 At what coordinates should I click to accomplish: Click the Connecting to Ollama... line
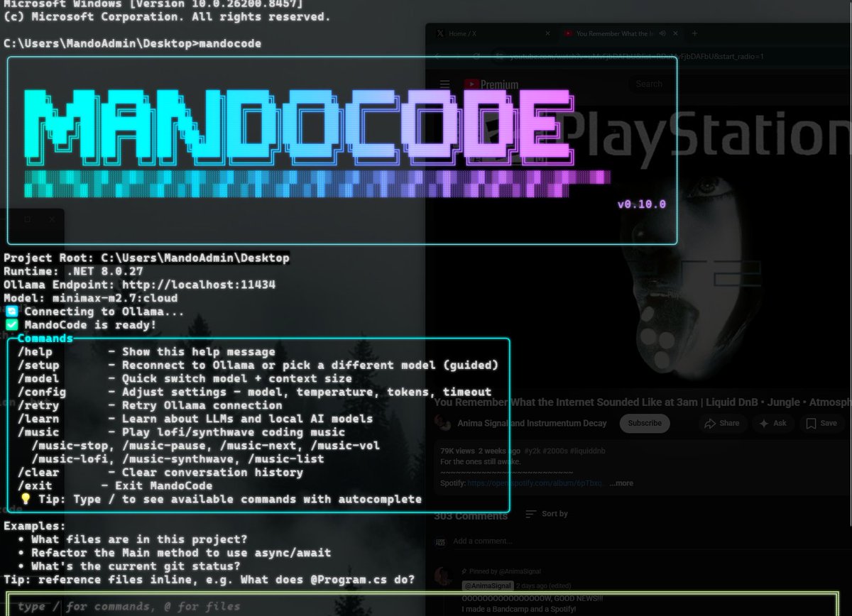95,312
